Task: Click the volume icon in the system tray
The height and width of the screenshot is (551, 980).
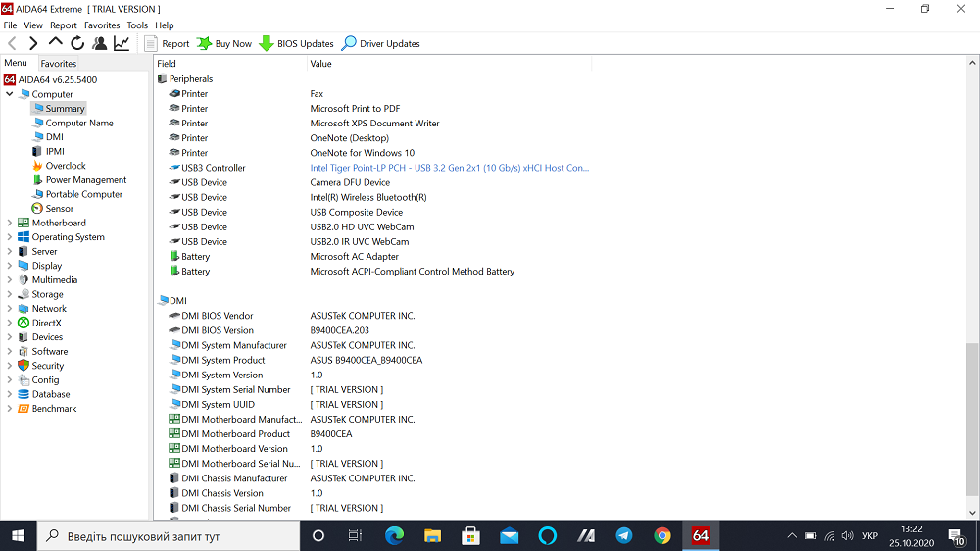Action: click(848, 536)
